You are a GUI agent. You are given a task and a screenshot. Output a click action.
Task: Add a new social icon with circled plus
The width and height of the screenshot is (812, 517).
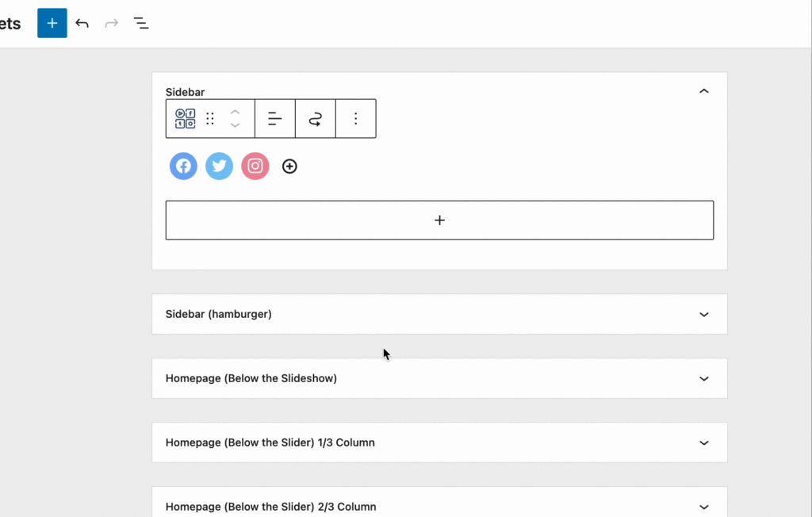(x=289, y=166)
